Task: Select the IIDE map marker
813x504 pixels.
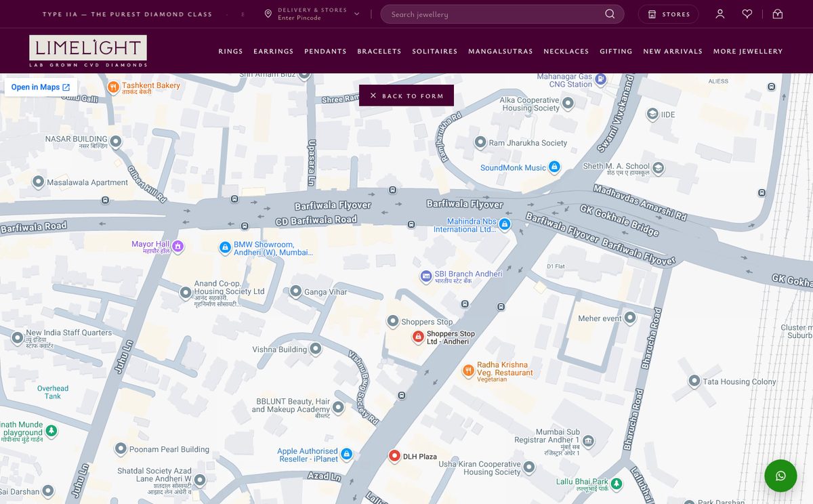Action: click(652, 114)
